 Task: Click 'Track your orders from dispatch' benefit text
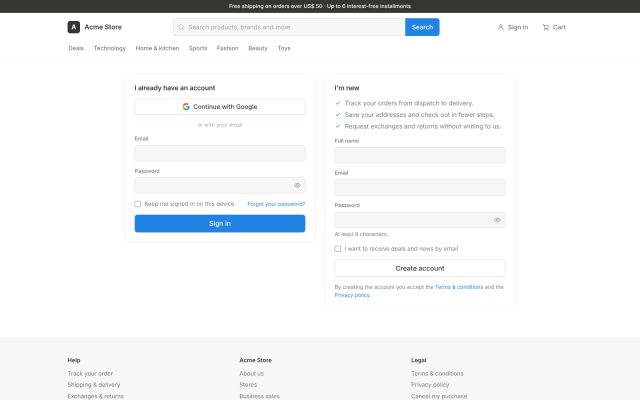[409, 103]
